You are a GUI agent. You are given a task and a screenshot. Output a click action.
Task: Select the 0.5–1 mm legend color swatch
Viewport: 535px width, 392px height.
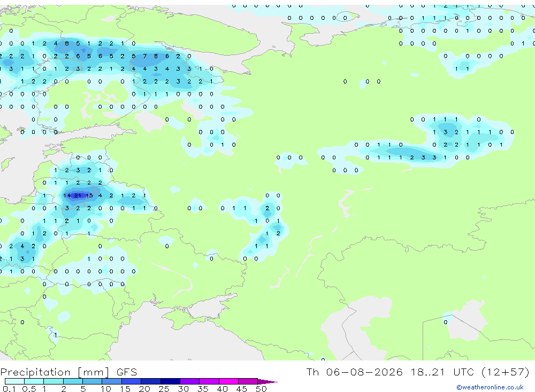coord(34,381)
